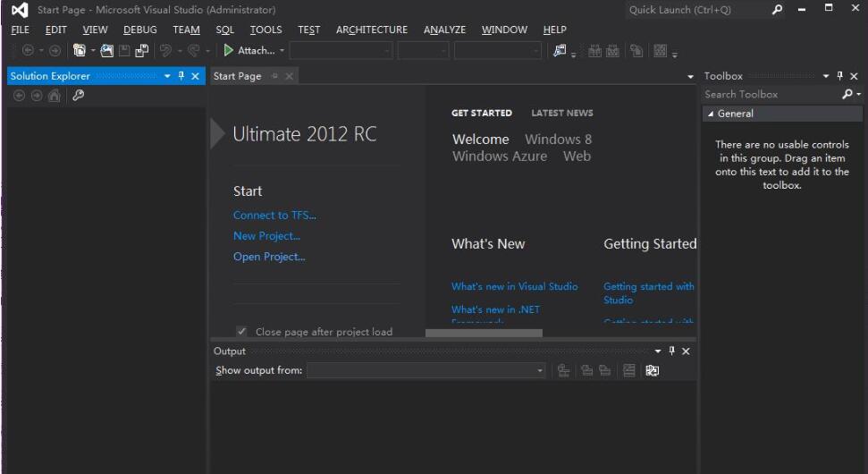Open the Attach dropdown arrow

(282, 50)
